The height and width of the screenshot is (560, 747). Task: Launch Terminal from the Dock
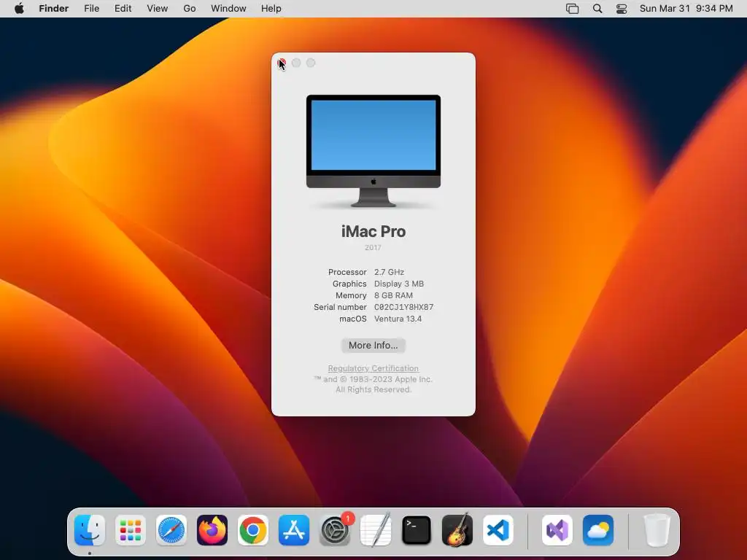pos(417,530)
